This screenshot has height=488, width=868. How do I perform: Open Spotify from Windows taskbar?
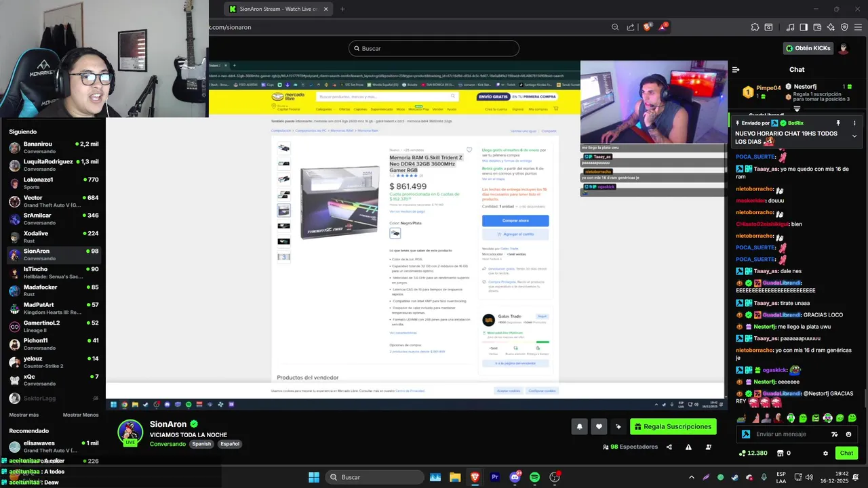(x=534, y=477)
